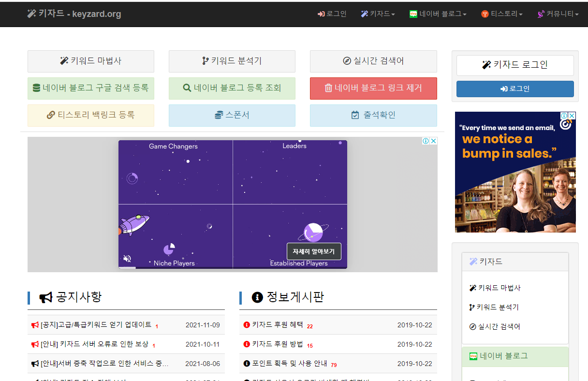
Task: Open the 키워드 마법사 button
Action: 91,61
